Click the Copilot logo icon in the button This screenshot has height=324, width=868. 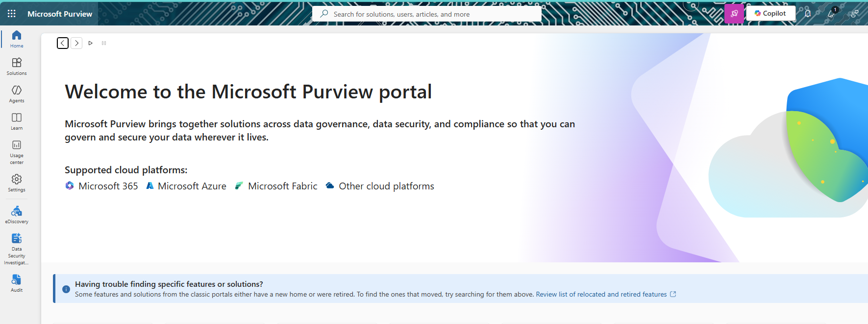point(758,14)
